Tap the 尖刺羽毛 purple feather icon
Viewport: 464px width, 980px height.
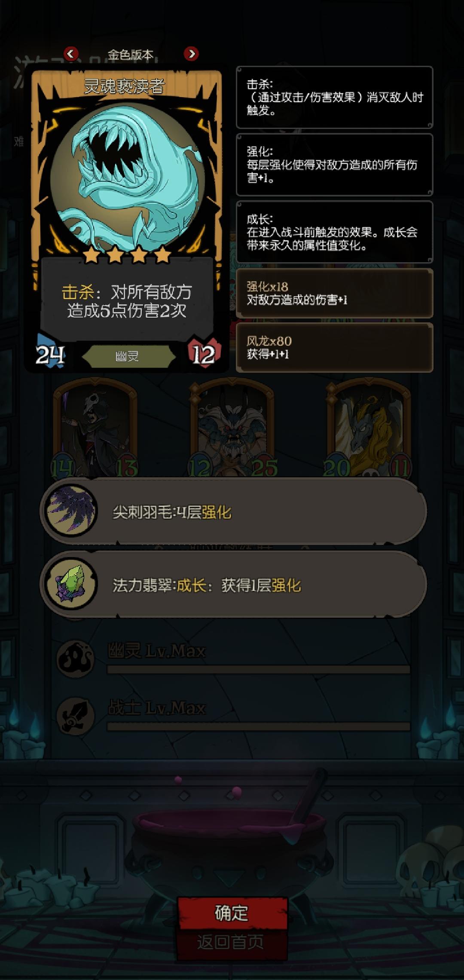pyautogui.click(x=71, y=511)
